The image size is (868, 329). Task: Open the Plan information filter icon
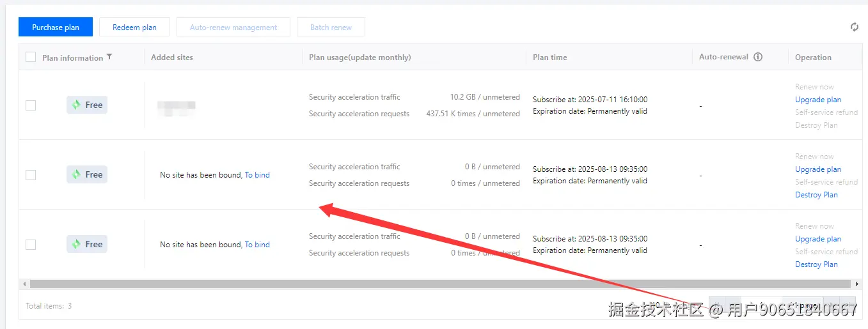(109, 57)
